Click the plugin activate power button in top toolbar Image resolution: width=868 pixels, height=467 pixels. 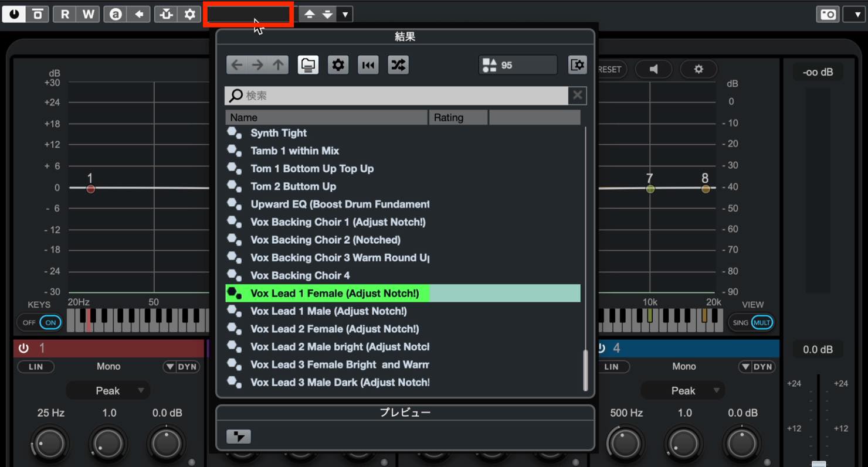13,14
